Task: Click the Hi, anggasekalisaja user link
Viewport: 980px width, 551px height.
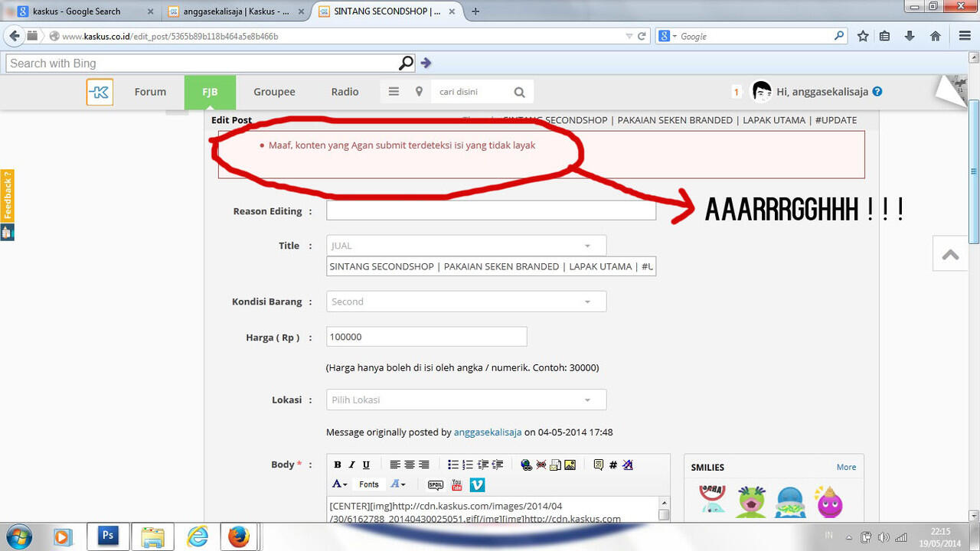Action: click(x=822, y=92)
